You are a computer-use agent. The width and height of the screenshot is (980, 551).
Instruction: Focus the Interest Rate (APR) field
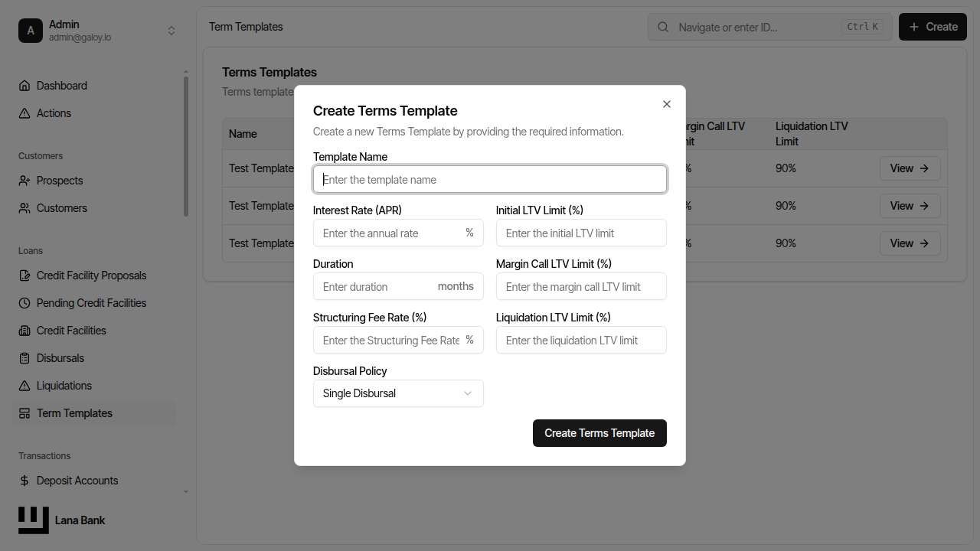pyautogui.click(x=398, y=233)
